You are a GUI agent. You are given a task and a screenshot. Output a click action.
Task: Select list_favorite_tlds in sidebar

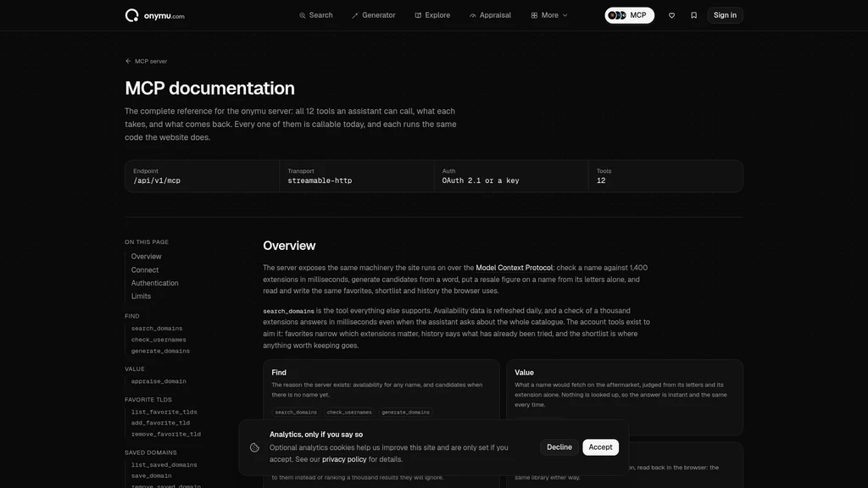click(164, 413)
